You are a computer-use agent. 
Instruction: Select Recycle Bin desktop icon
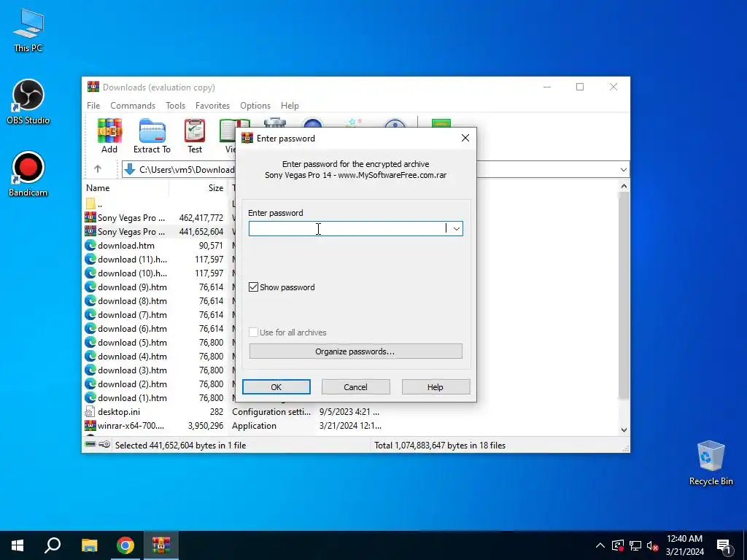(711, 463)
